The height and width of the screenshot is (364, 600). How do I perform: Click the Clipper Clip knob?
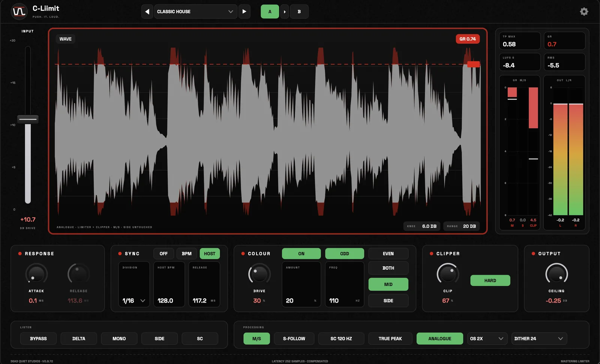448,274
